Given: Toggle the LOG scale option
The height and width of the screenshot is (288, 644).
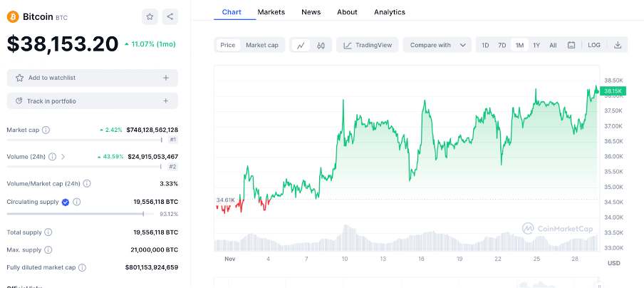Looking at the screenshot, I should (594, 45).
